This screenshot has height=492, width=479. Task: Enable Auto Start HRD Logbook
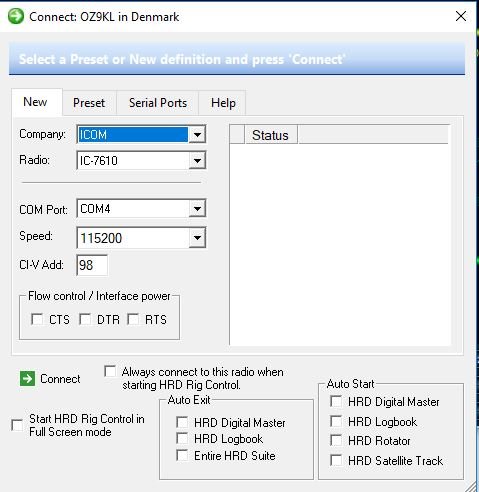point(336,421)
